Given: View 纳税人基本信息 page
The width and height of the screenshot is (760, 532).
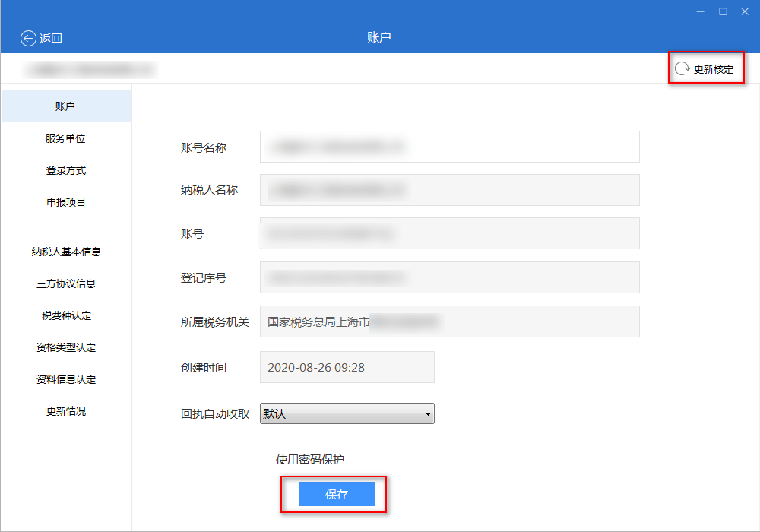Looking at the screenshot, I should tap(65, 252).
